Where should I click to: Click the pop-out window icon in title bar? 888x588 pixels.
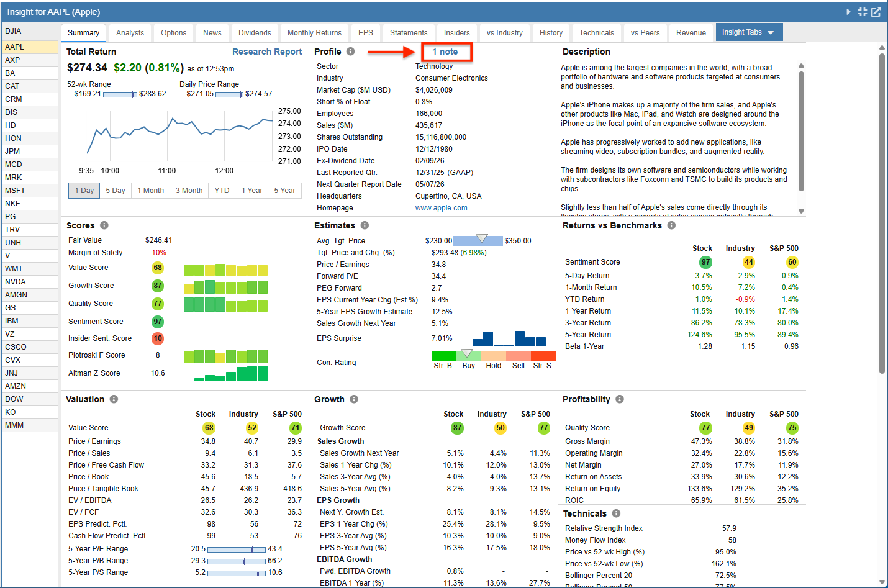(x=876, y=12)
